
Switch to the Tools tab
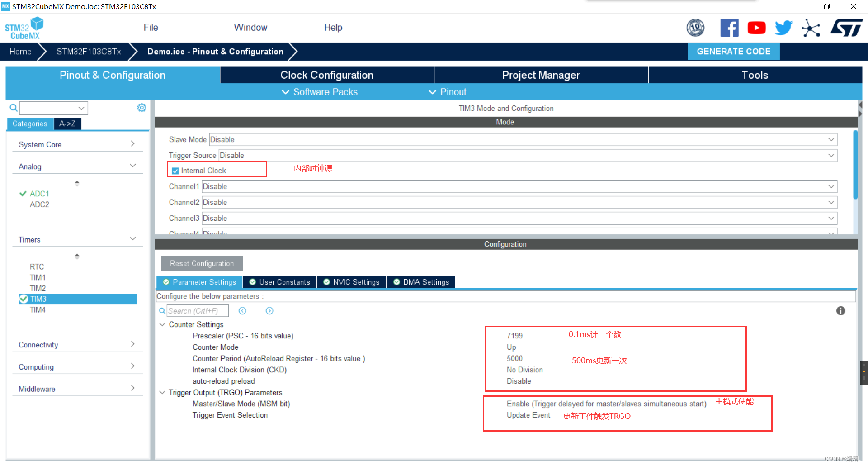tap(755, 75)
